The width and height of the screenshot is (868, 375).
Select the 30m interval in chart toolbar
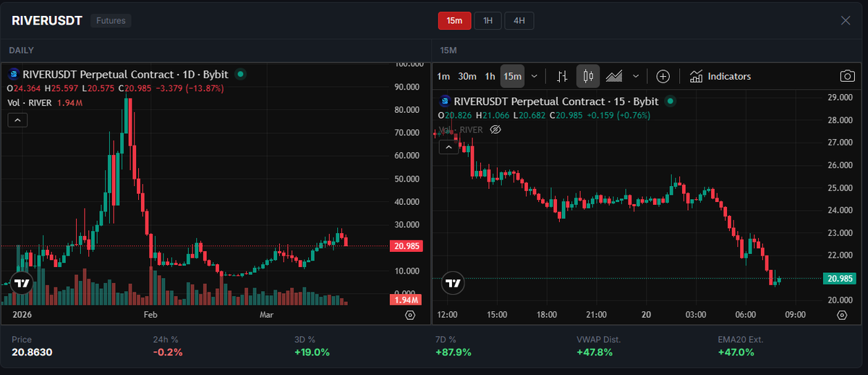[467, 76]
